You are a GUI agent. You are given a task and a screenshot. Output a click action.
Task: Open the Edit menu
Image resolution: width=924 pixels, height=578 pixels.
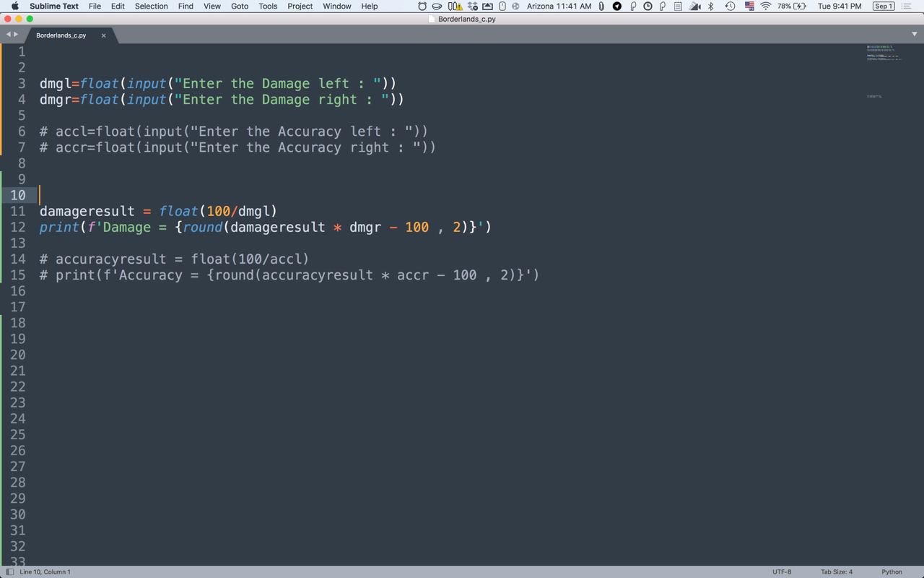tap(118, 6)
